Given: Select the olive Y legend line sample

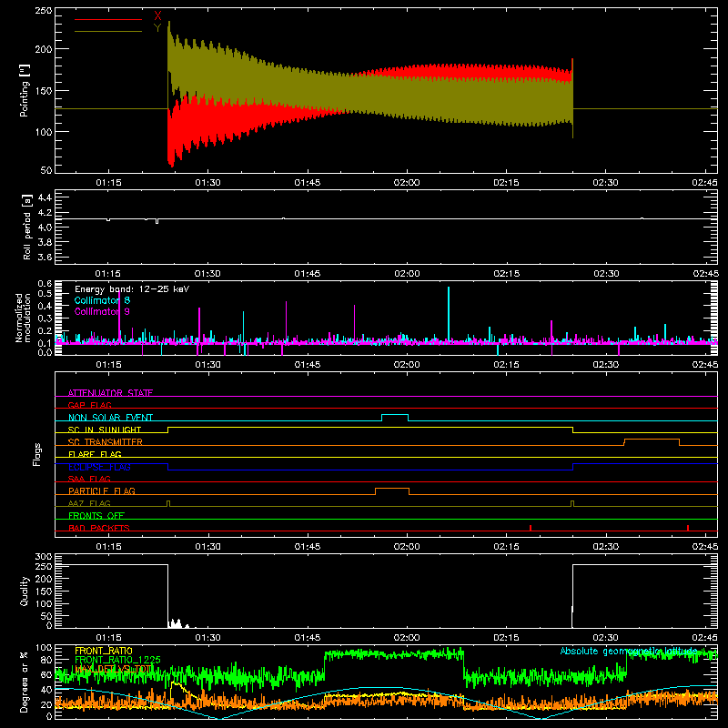Looking at the screenshot, I should (x=108, y=32).
